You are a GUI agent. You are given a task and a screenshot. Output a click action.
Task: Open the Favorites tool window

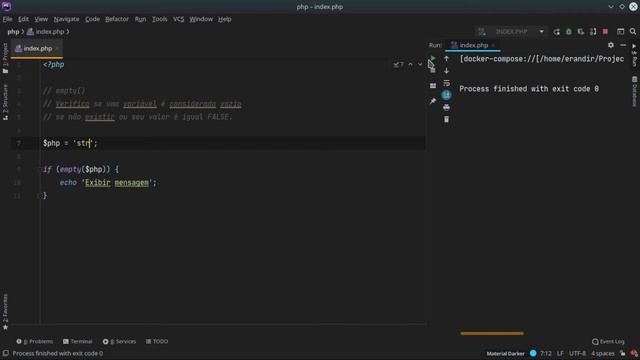click(5, 312)
